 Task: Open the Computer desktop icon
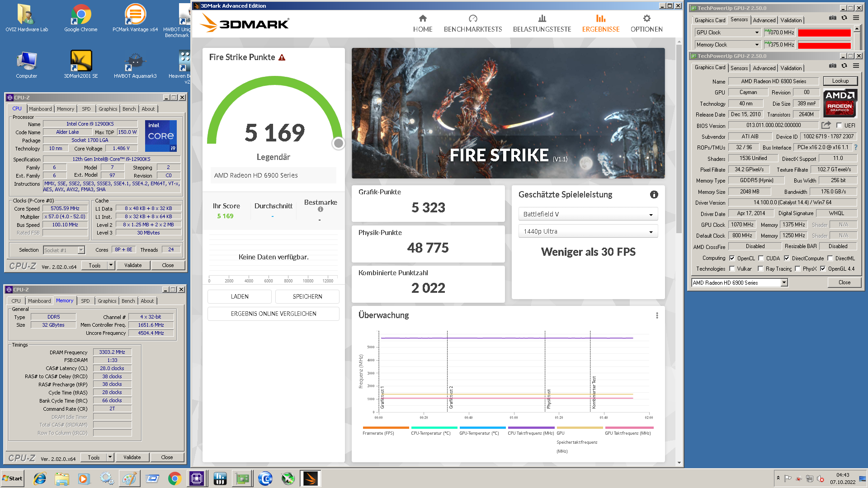(x=27, y=64)
